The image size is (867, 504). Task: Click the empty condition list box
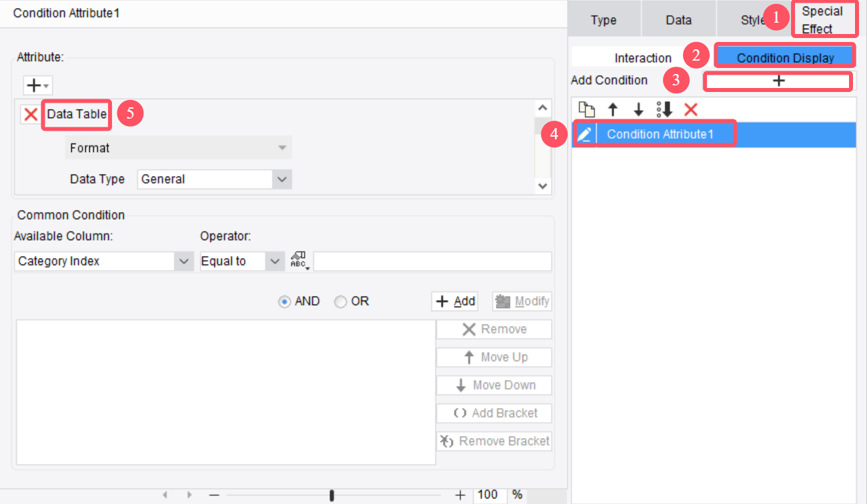(x=226, y=392)
